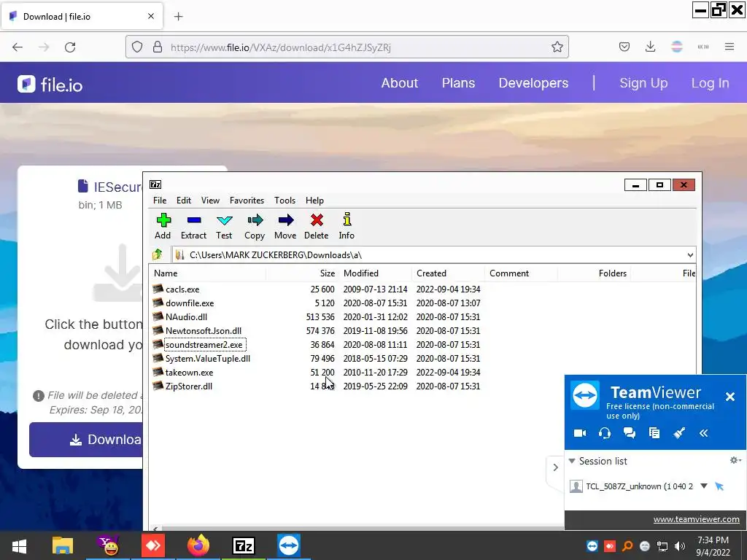
Task: Open a new Firefox tab
Action: pyautogui.click(x=178, y=16)
